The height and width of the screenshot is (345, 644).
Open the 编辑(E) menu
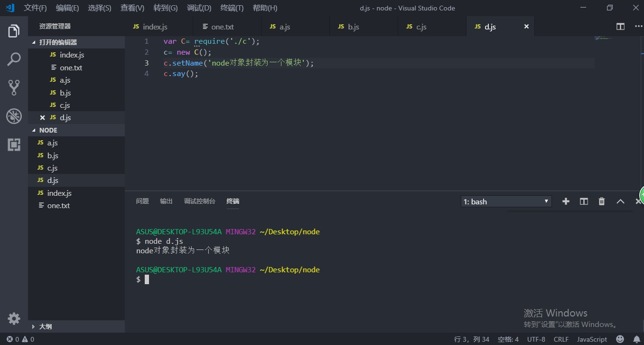67,8
